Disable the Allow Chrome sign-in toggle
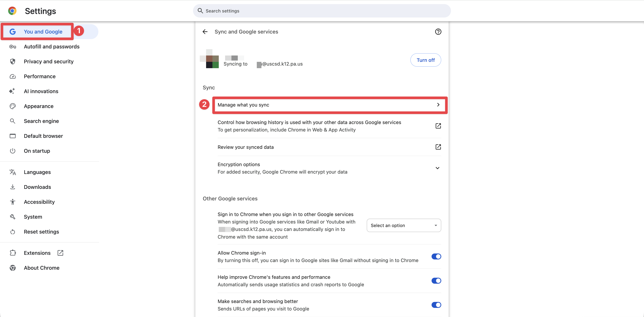Viewport: 644px width, 317px height. click(436, 256)
